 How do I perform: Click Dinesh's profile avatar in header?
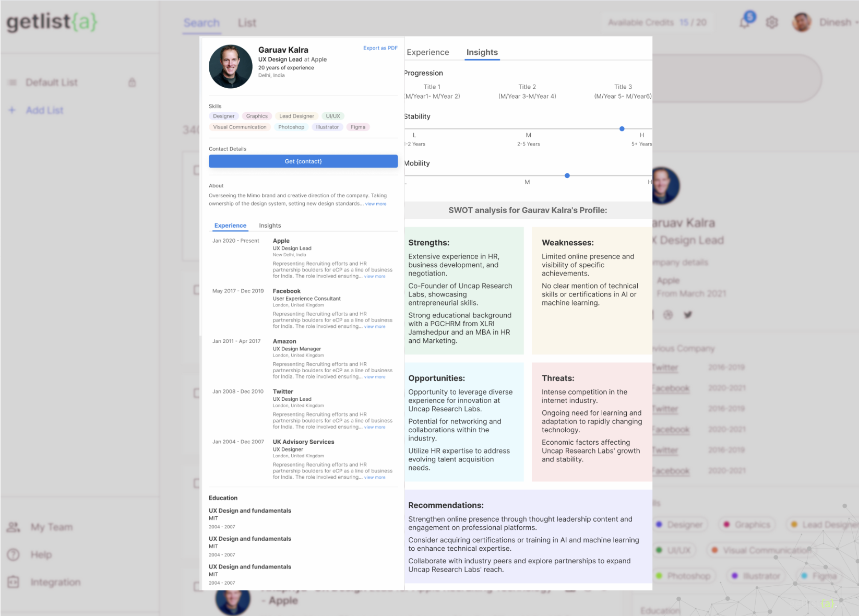[802, 22]
